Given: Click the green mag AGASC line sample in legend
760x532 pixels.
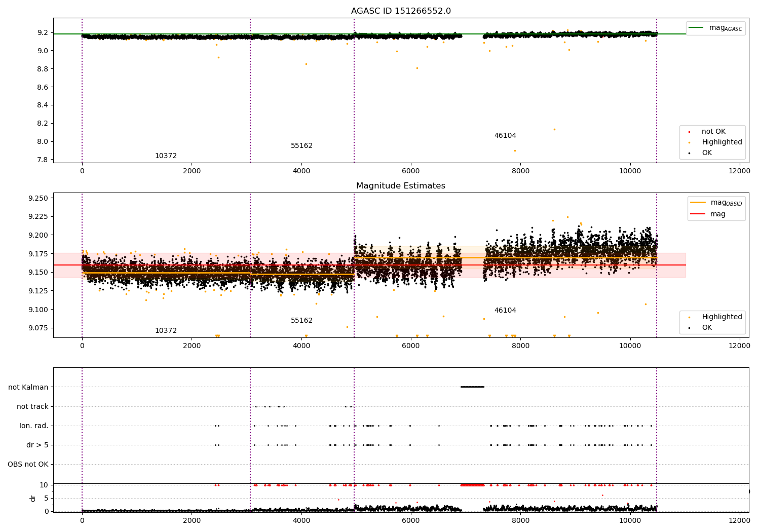Looking at the screenshot, I should point(696,28).
